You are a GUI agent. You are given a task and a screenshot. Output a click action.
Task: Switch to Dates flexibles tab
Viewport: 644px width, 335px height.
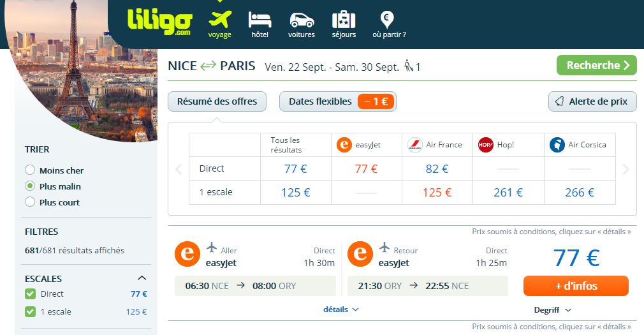(337, 101)
